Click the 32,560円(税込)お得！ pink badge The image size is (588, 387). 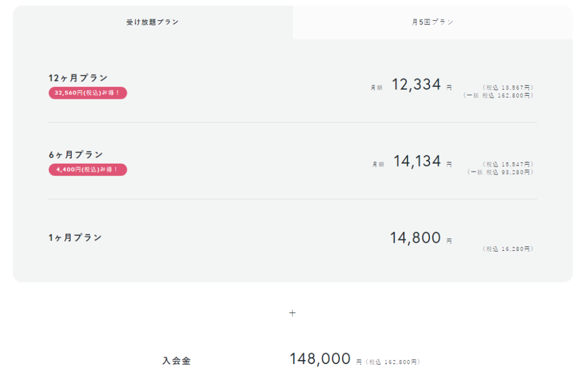[88, 93]
